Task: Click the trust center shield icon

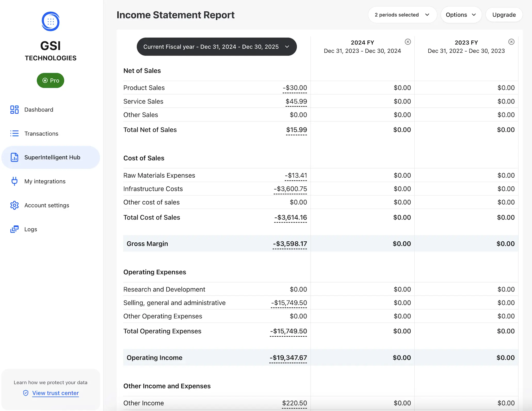Action: (26, 393)
